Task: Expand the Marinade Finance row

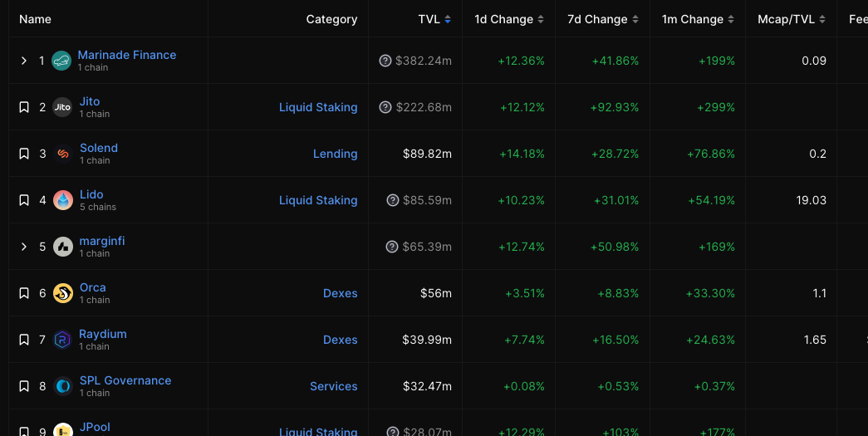Action: click(24, 61)
